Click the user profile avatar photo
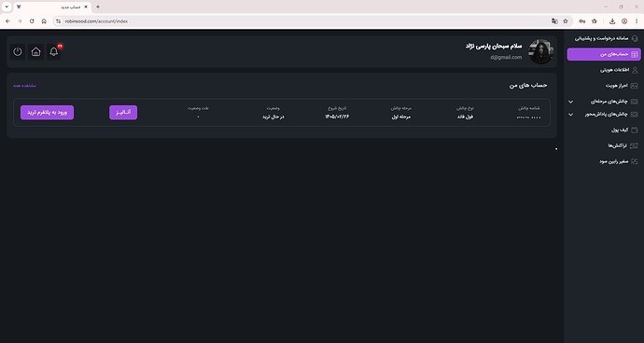This screenshot has height=343, width=644. 541,51
